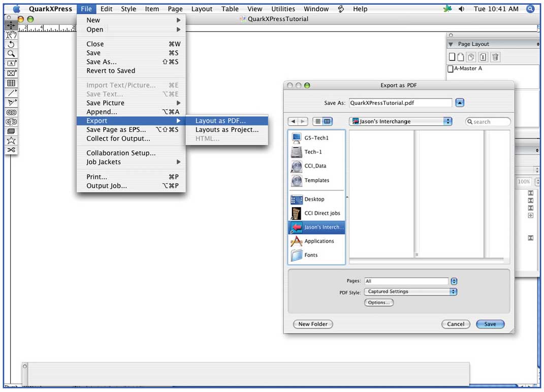
Task: Select the Zoom magnifier tool
Action: tap(11, 54)
